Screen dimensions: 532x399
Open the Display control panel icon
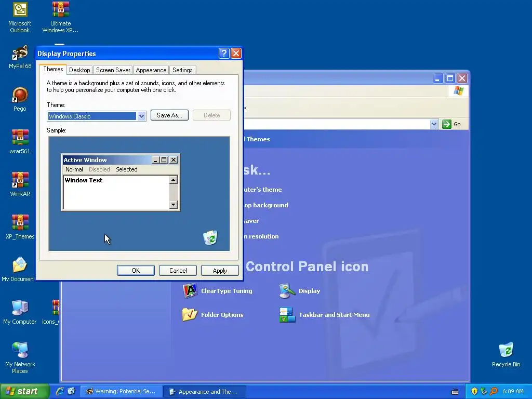pyautogui.click(x=300, y=291)
